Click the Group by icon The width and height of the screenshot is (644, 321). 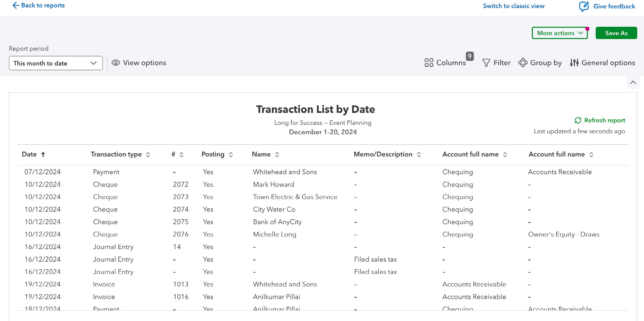[523, 63]
